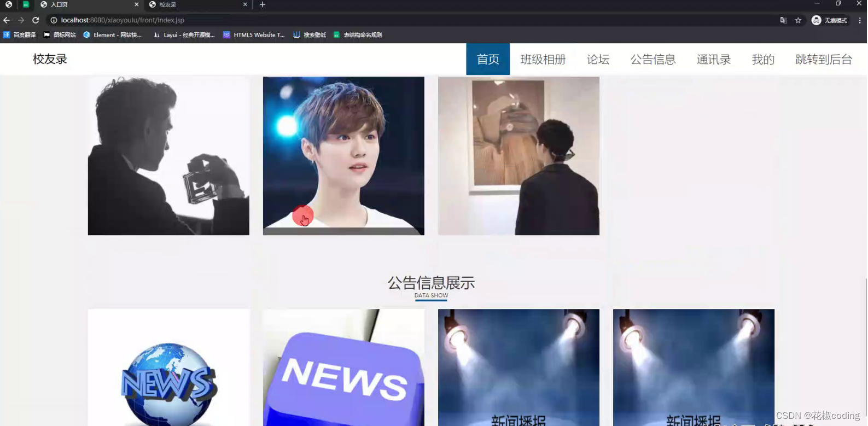
Task: Open the Element bookmark
Action: [x=112, y=35]
